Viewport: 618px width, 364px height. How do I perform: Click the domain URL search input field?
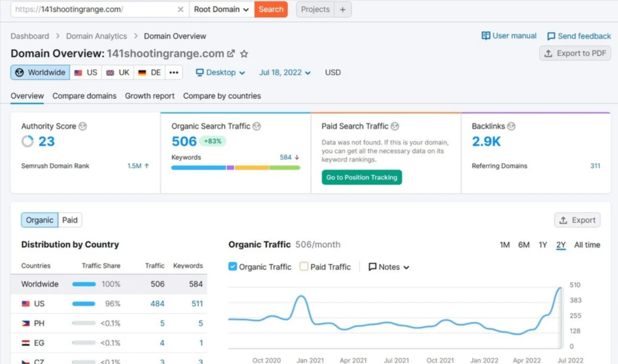tap(94, 9)
